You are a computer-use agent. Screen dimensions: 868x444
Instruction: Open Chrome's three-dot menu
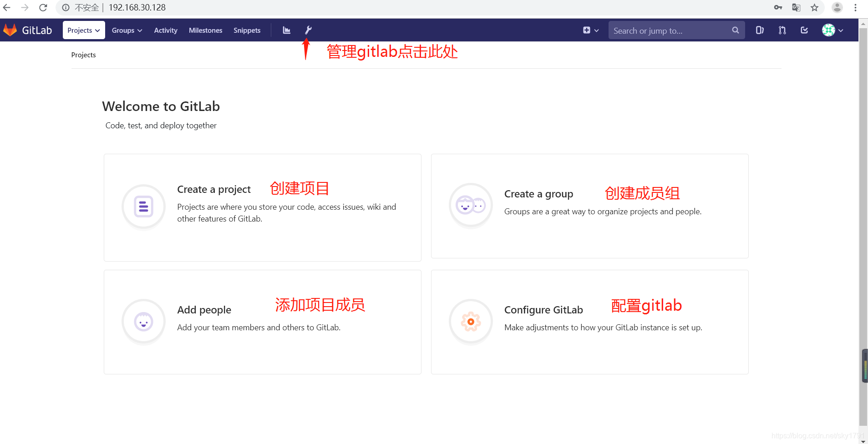856,7
